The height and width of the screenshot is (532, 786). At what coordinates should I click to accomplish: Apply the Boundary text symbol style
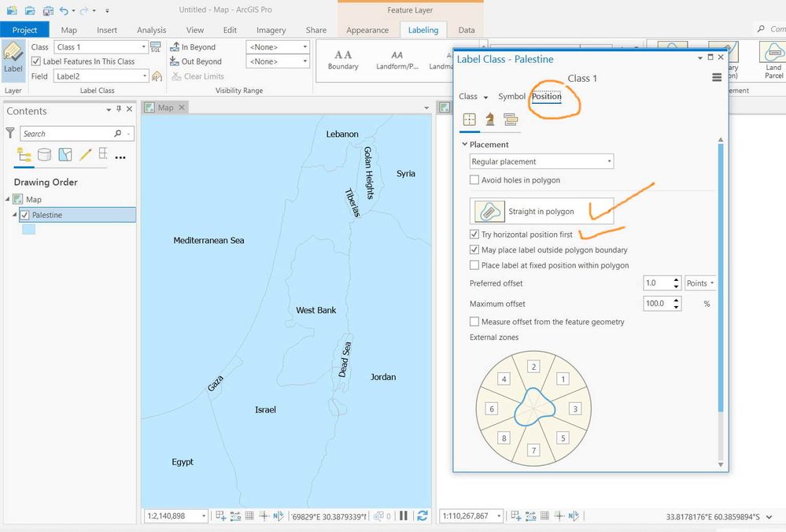(x=343, y=60)
